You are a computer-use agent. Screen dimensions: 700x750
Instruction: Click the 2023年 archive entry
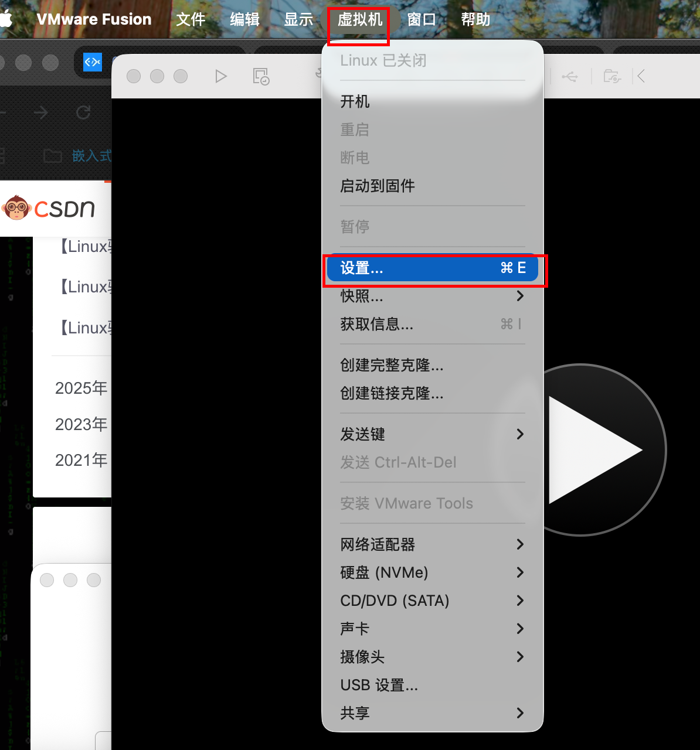81,424
